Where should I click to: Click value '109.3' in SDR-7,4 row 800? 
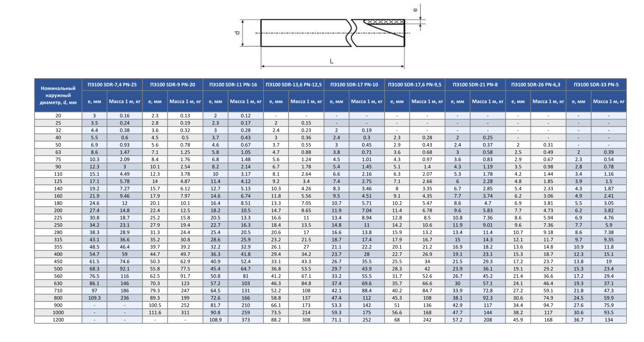94,298
